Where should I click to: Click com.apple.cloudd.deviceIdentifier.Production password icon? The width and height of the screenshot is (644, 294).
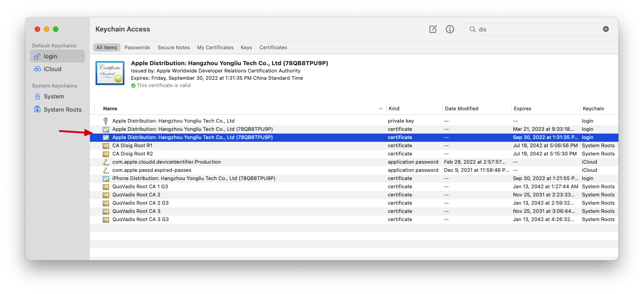(x=106, y=162)
